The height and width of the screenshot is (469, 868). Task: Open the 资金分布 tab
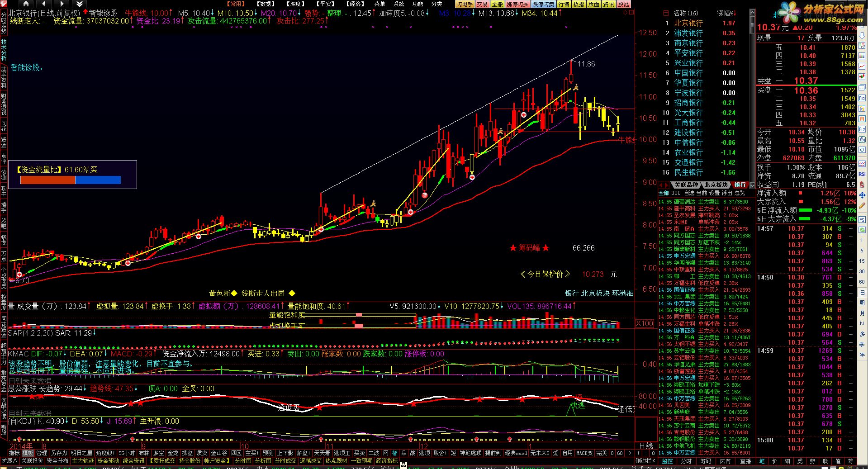57,461
